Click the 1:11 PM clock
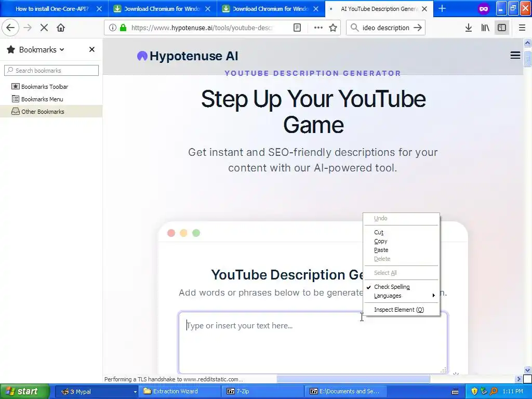This screenshot has width=532, height=399. 513,392
